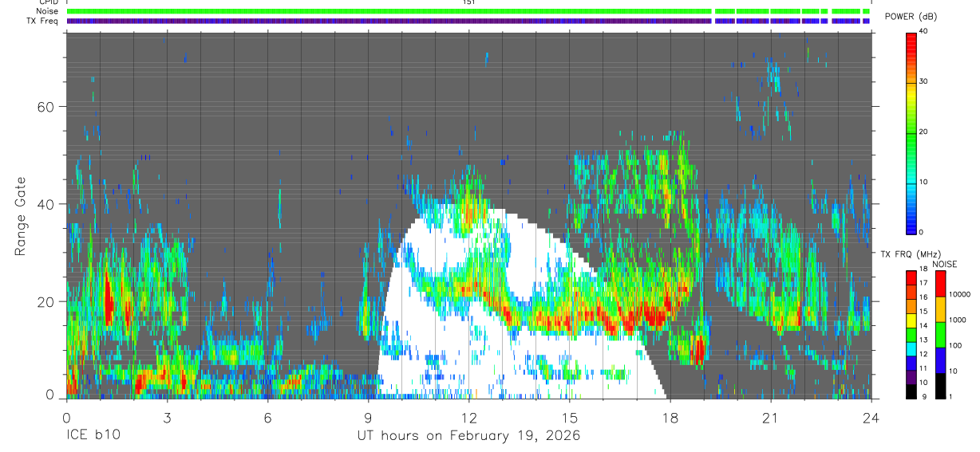Pick the blue swatch of the NOISE colorbar
The width and height of the screenshot is (980, 452).
(940, 360)
